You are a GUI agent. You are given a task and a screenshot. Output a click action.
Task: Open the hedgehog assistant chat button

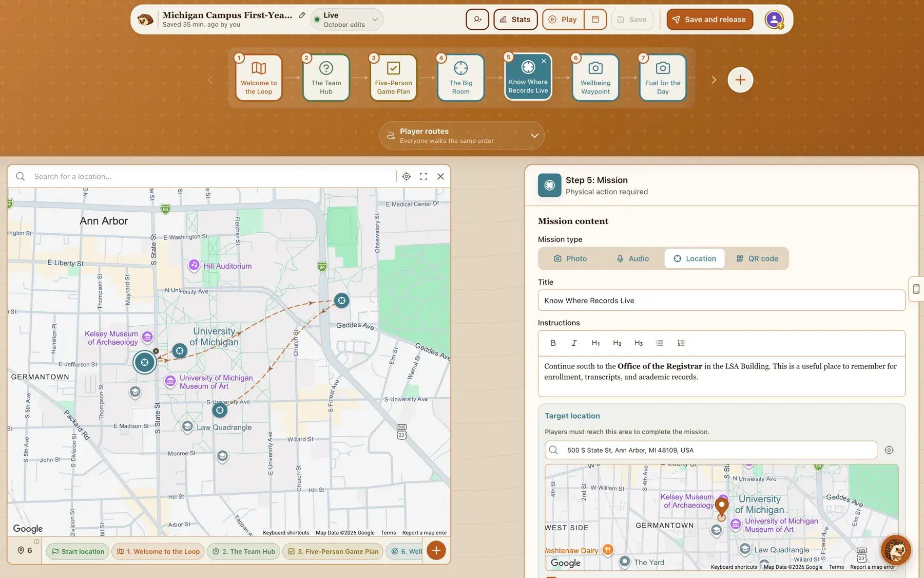pyautogui.click(x=896, y=550)
